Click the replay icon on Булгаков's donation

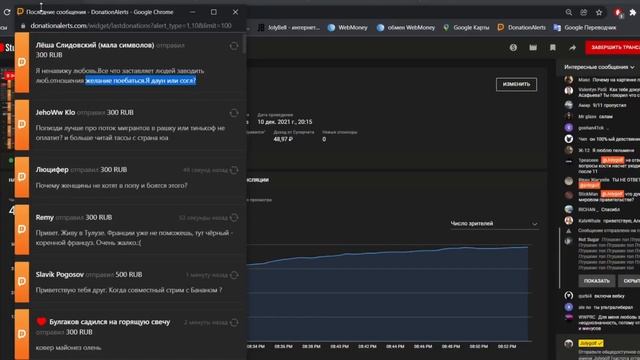(234, 322)
